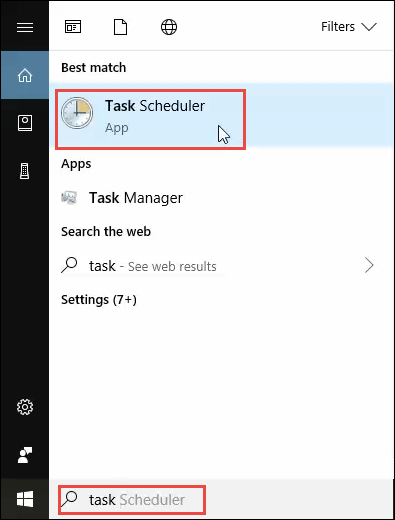Click the Task Manager app icon
The width and height of the screenshot is (395, 520).
(69, 198)
